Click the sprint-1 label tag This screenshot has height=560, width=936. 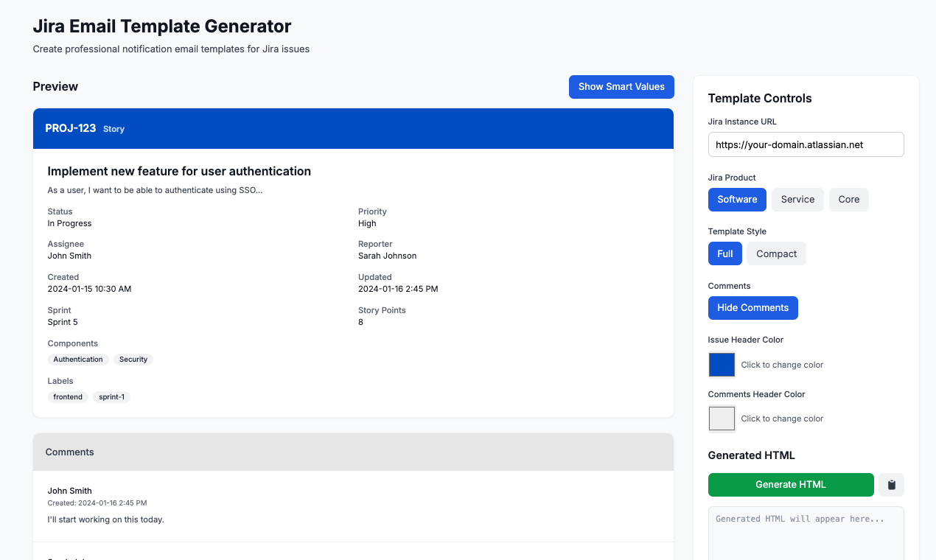(111, 397)
